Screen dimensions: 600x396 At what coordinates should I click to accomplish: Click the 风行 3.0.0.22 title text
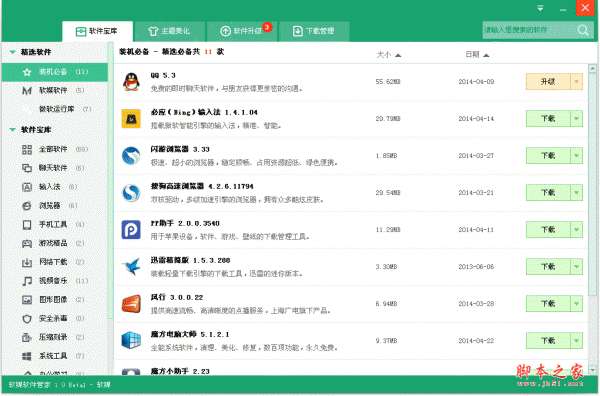pyautogui.click(x=176, y=297)
